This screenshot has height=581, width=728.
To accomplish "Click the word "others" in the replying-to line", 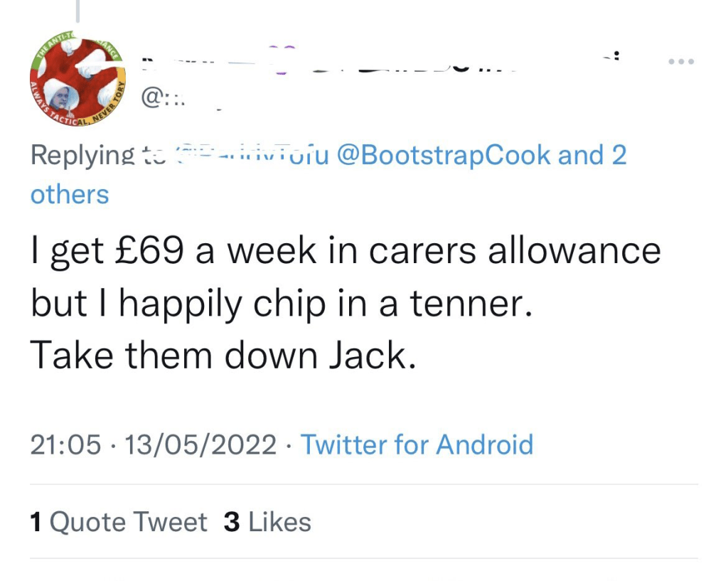I will click(x=70, y=194).
